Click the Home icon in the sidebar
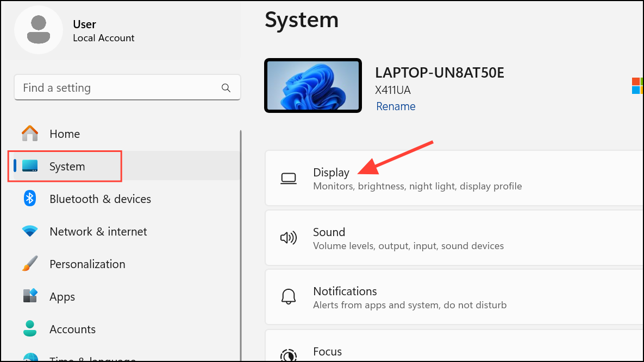The image size is (644, 362). point(29,134)
